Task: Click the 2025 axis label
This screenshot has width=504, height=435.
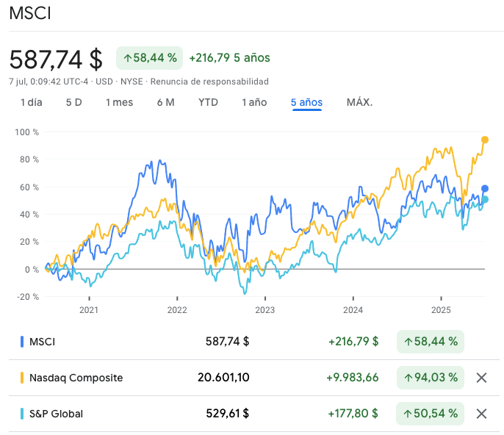Action: click(x=441, y=310)
